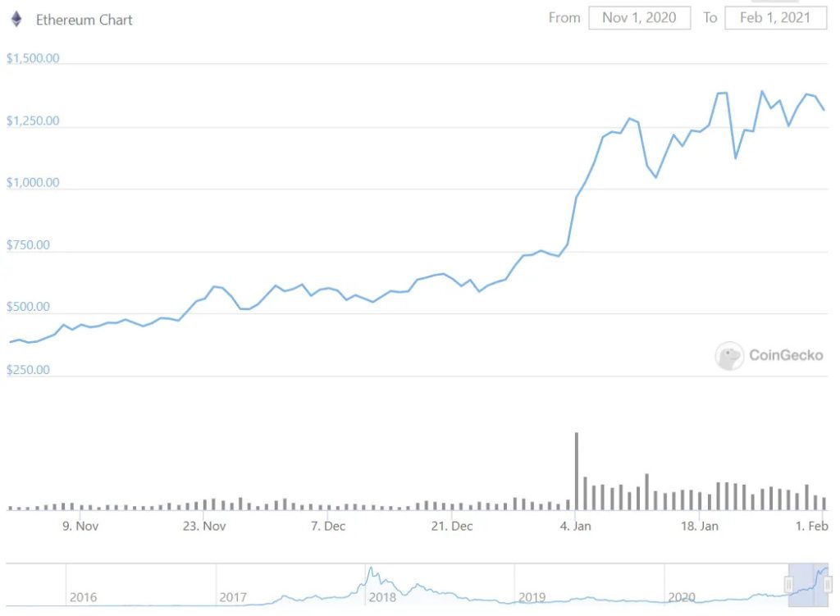Viewport: 840px width, 616px height.
Task: Click the 2019 label in the navigator timeline
Action: 532,597
